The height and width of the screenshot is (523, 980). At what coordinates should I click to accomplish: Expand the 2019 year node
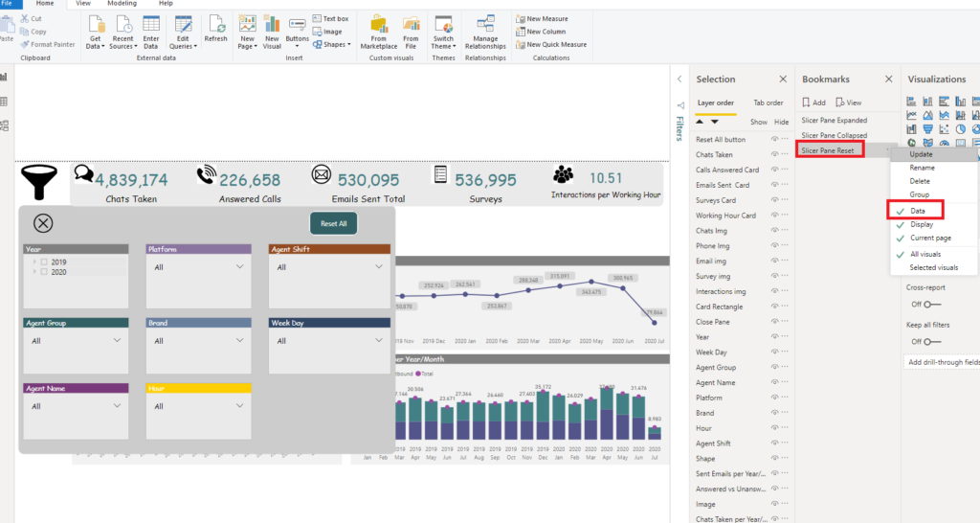tap(34, 262)
